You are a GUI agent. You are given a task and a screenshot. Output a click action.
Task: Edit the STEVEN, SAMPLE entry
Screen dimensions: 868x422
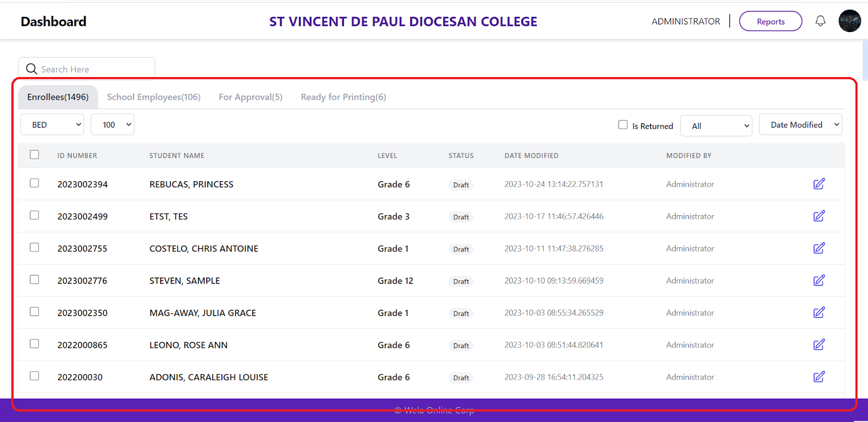(x=819, y=280)
